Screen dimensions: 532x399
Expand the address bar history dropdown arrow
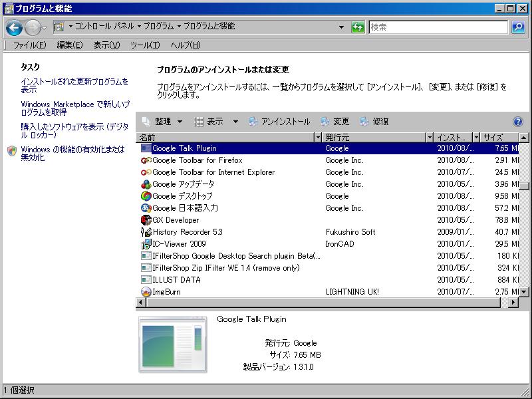(341, 27)
